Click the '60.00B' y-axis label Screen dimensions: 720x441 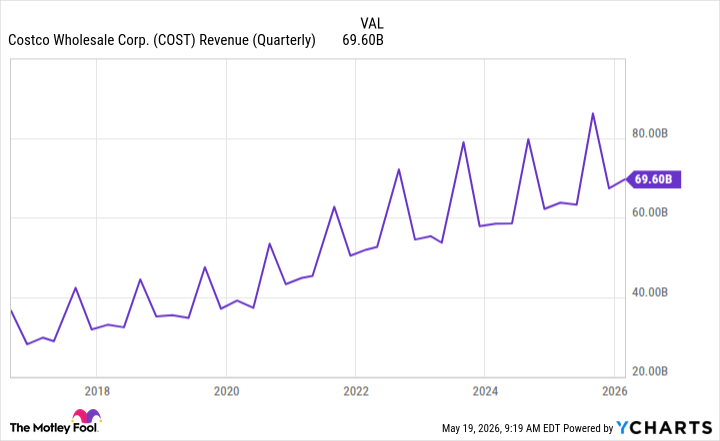coord(650,212)
